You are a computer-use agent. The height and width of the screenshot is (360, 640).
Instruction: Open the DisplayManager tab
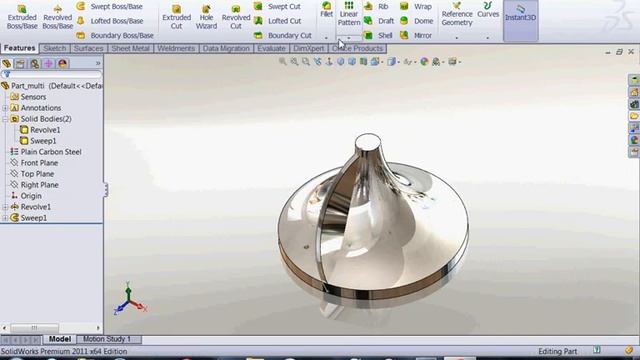tap(62, 64)
